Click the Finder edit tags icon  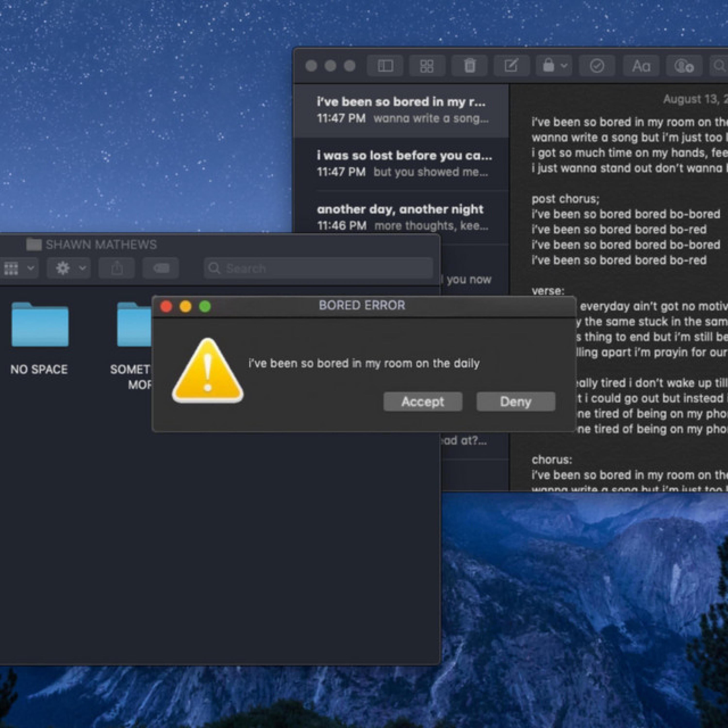161,268
